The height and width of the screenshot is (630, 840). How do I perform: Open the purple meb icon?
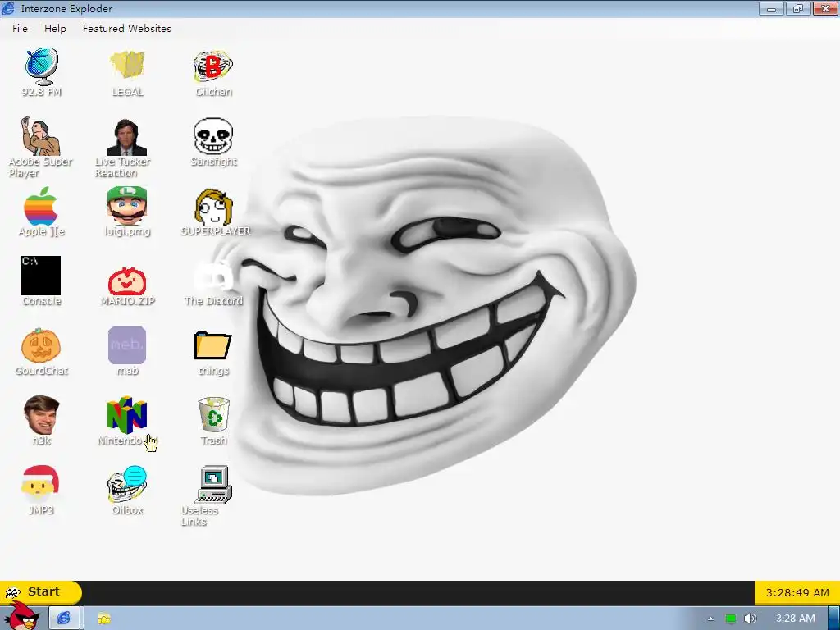point(127,345)
